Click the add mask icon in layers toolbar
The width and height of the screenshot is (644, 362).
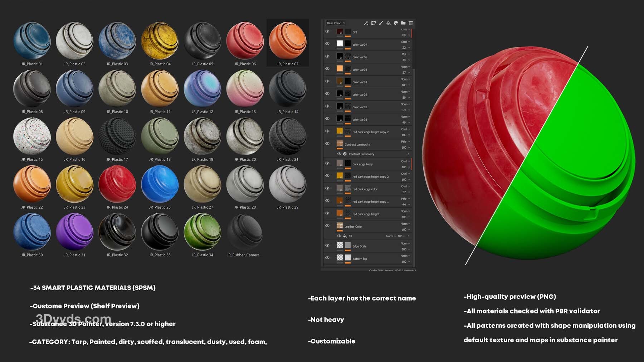tap(374, 23)
